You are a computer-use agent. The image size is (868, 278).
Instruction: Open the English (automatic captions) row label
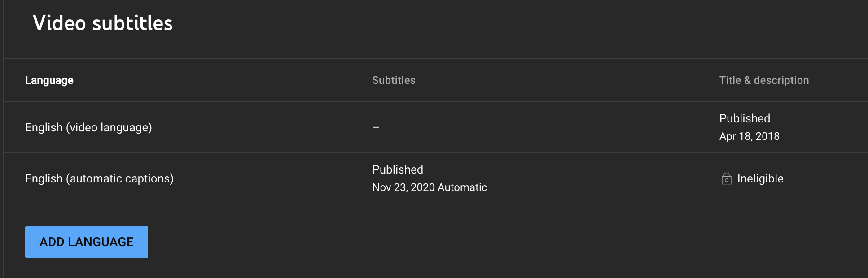(99, 178)
